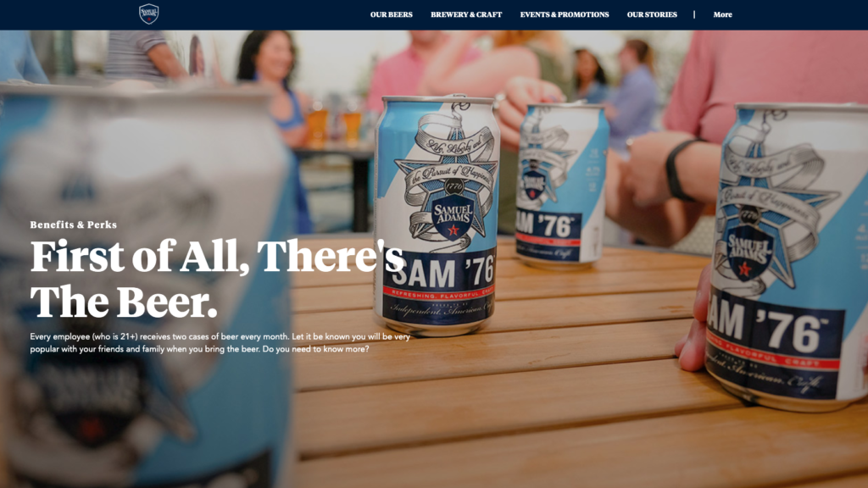Viewport: 868px width, 488px height.
Task: Click the Benefits & Perks heading label
Action: [x=73, y=225]
